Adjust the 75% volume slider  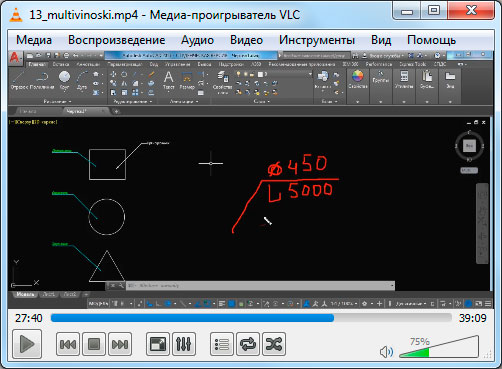(x=439, y=347)
